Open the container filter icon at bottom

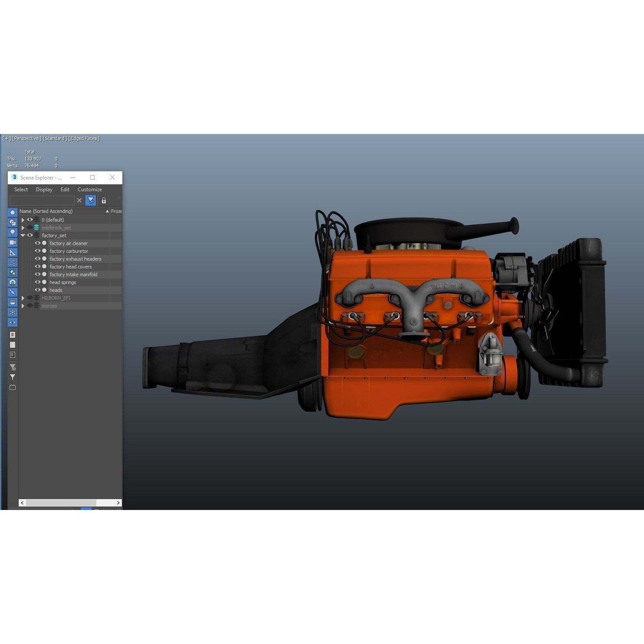[12, 387]
